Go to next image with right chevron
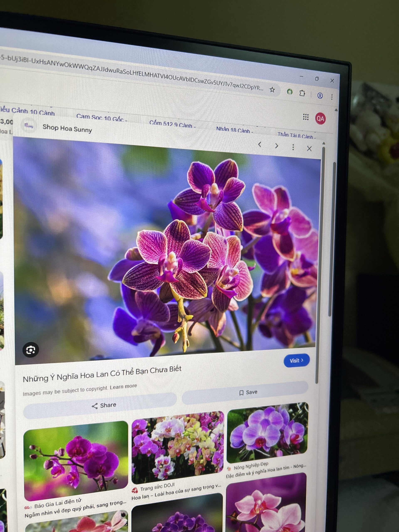 (x=277, y=146)
